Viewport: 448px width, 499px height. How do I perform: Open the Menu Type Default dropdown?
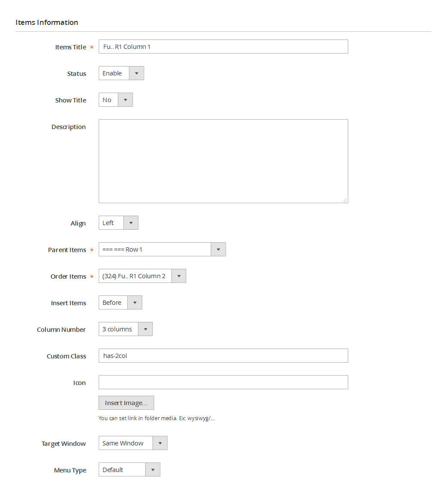129,470
